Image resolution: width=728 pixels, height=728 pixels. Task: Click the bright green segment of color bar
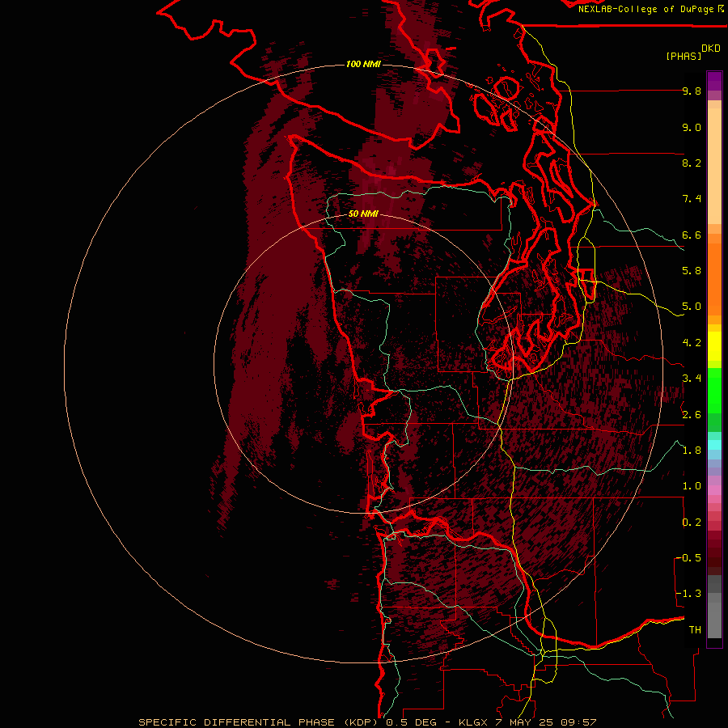[x=714, y=391]
